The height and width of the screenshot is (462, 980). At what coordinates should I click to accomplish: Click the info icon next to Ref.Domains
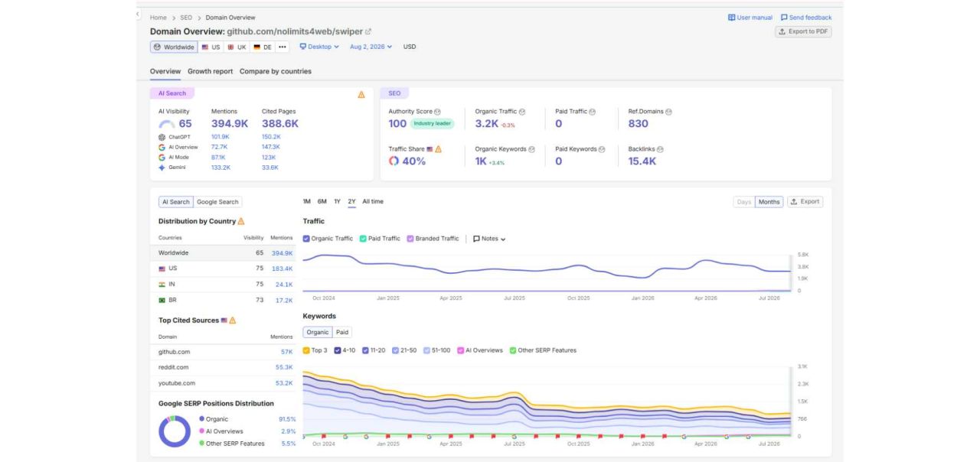(668, 112)
